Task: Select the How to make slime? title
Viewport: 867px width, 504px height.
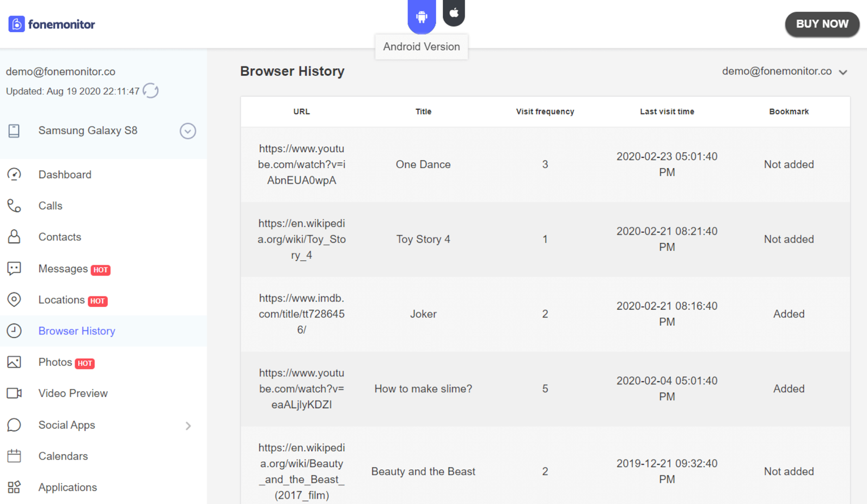Action: point(423,388)
